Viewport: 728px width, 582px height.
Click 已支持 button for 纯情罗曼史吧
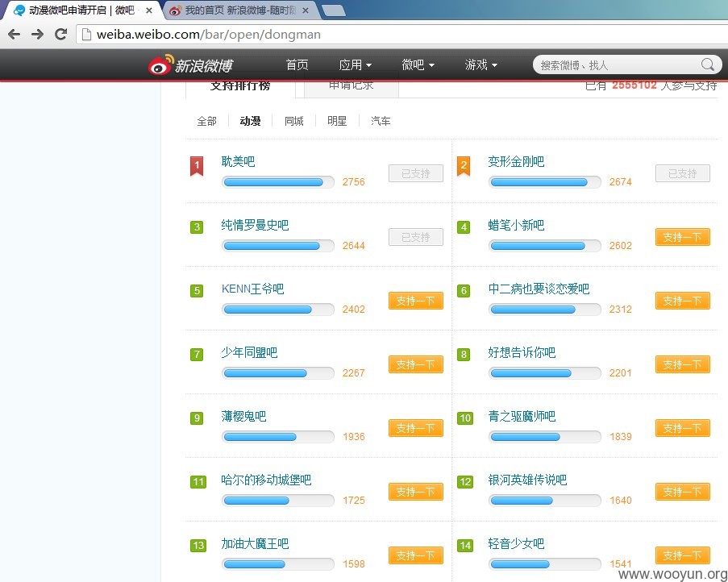[415, 237]
